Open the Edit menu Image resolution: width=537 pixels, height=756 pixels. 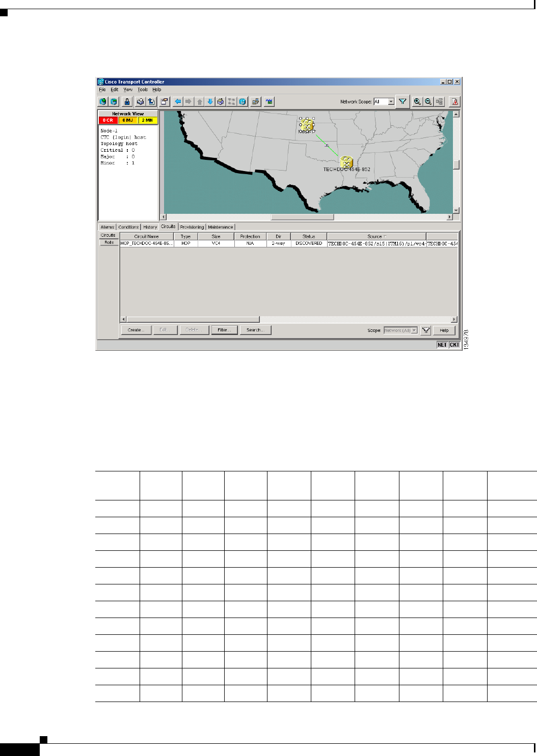coord(115,90)
